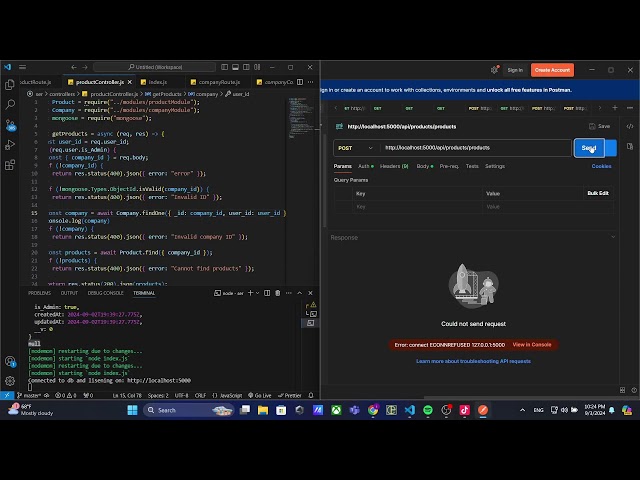
Task: Click the master branch status item
Action: 29,395
